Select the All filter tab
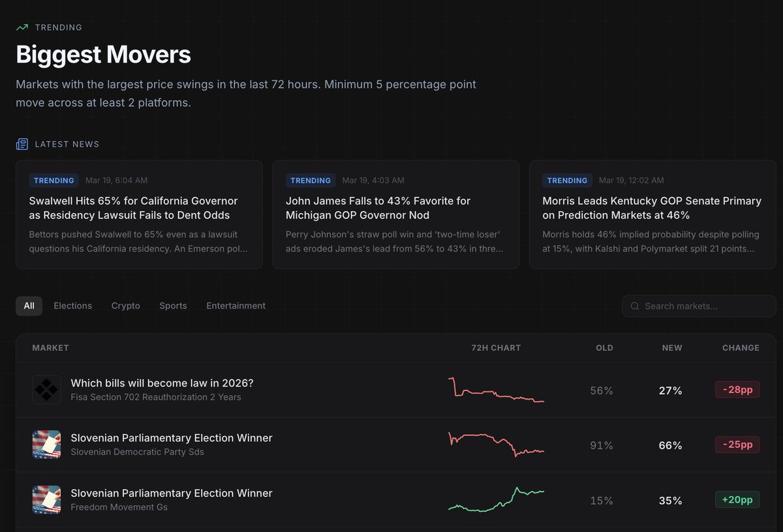This screenshot has width=783, height=532. (x=29, y=306)
